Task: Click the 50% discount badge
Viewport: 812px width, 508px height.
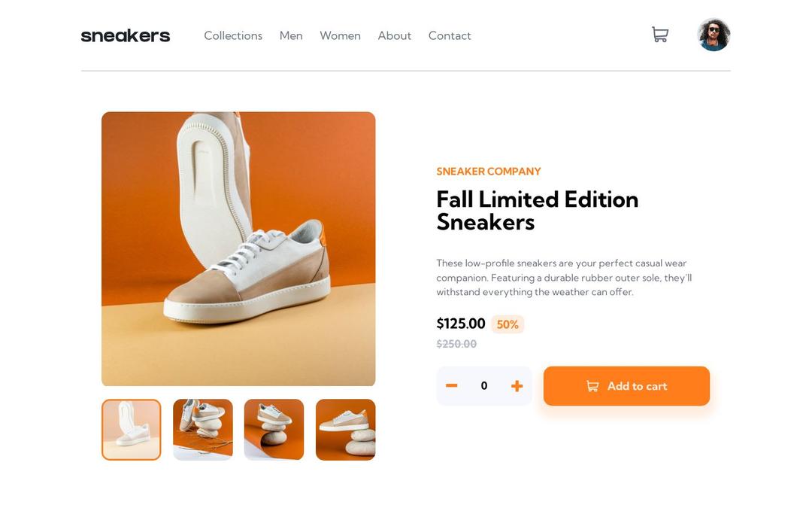Action: [507, 324]
